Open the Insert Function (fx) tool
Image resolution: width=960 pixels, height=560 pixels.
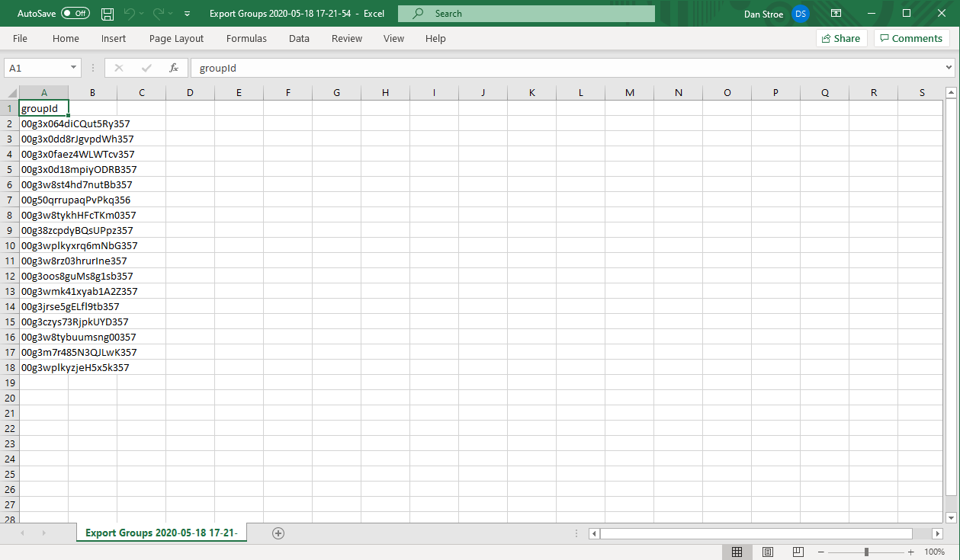[173, 68]
